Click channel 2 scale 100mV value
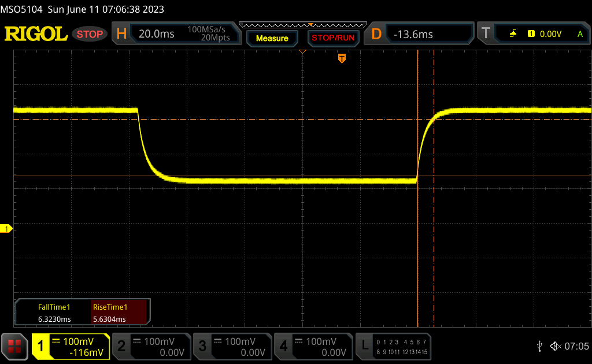 click(159, 341)
